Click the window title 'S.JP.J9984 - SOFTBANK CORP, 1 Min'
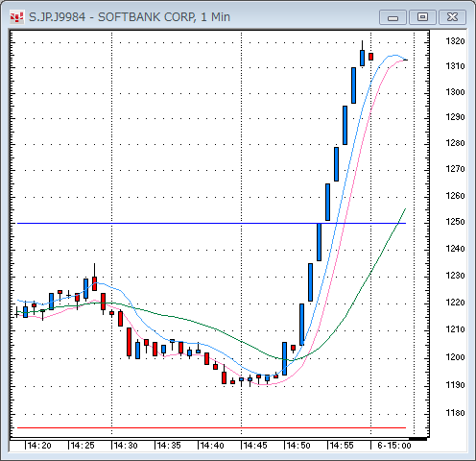476x461 pixels. pyautogui.click(x=130, y=17)
